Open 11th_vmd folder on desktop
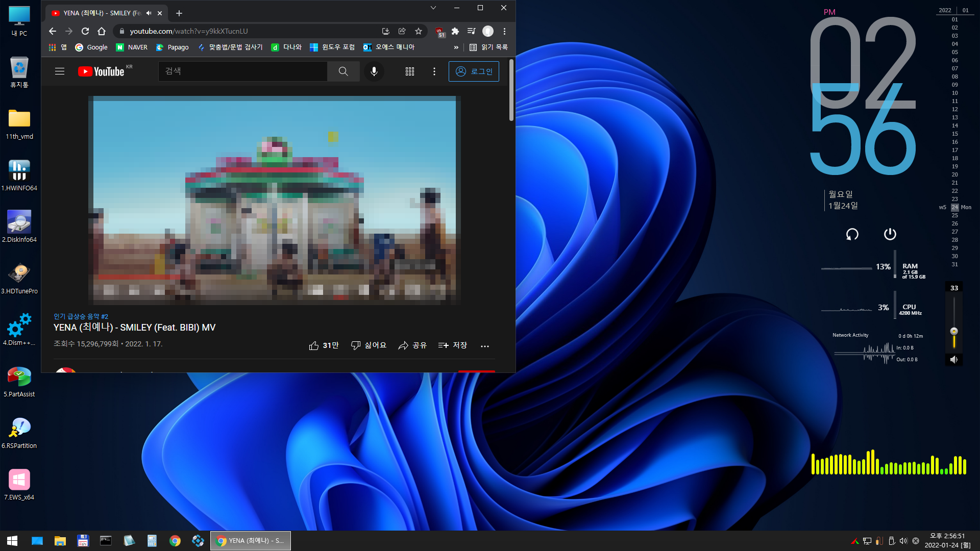Image resolution: width=980 pixels, height=551 pixels. point(19,124)
